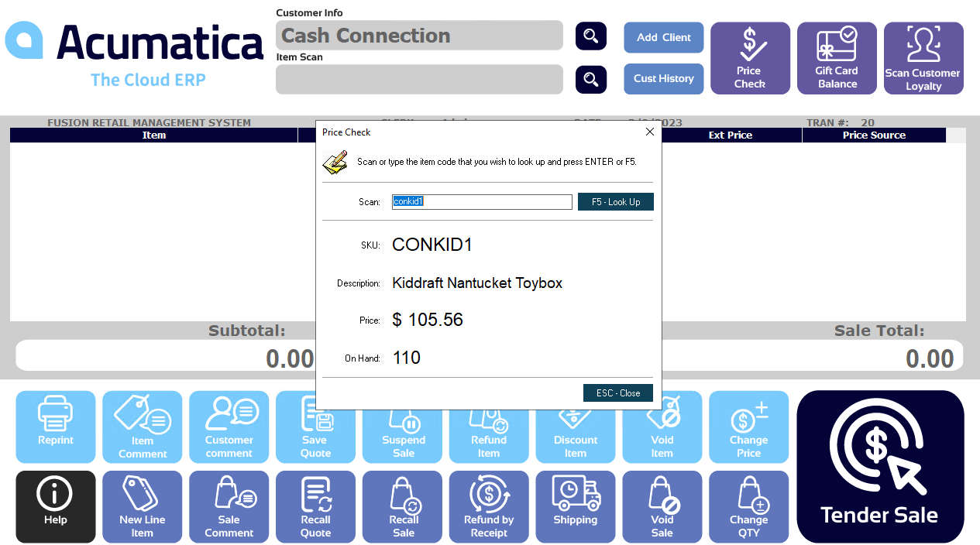Viewport: 980px width, 545px height.
Task: Open Gift Card Balance tile
Action: pyautogui.click(x=837, y=58)
